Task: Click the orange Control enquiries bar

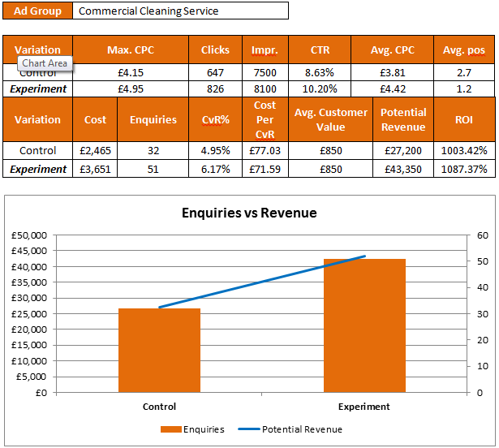Action: 159,351
